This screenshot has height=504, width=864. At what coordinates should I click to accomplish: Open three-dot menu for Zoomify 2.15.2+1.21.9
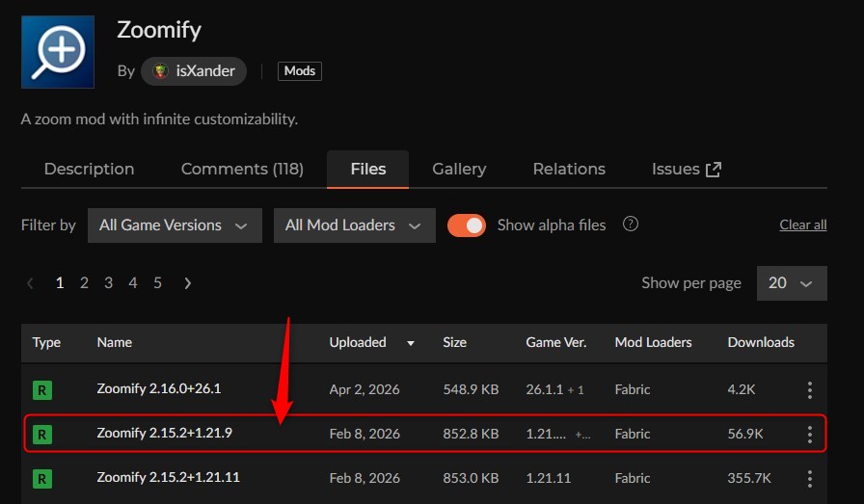809,434
